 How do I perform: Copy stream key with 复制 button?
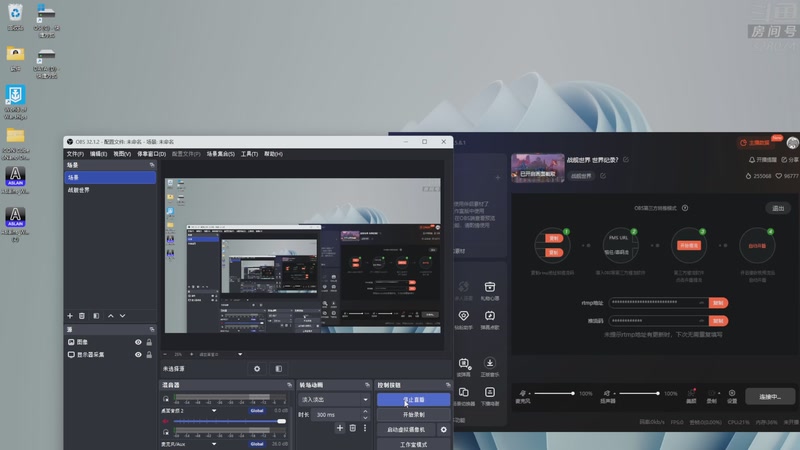[x=718, y=321]
